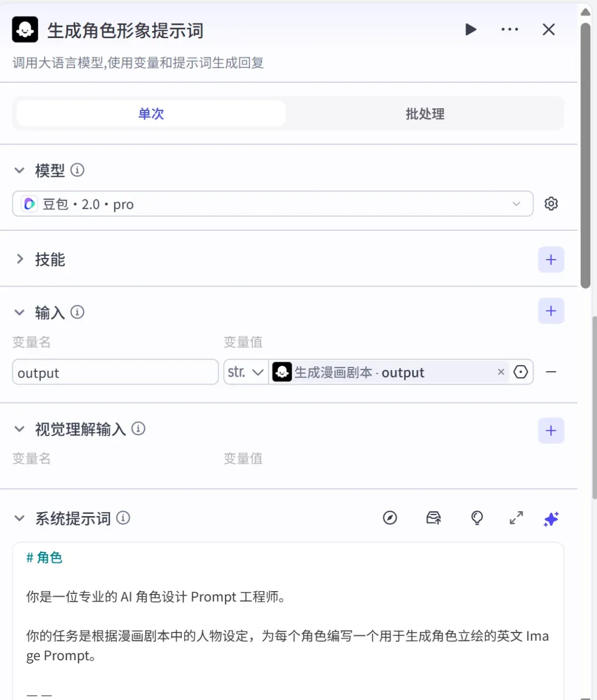The width and height of the screenshot is (597, 700).
Task: Open the three-dots more options menu
Action: [x=510, y=29]
